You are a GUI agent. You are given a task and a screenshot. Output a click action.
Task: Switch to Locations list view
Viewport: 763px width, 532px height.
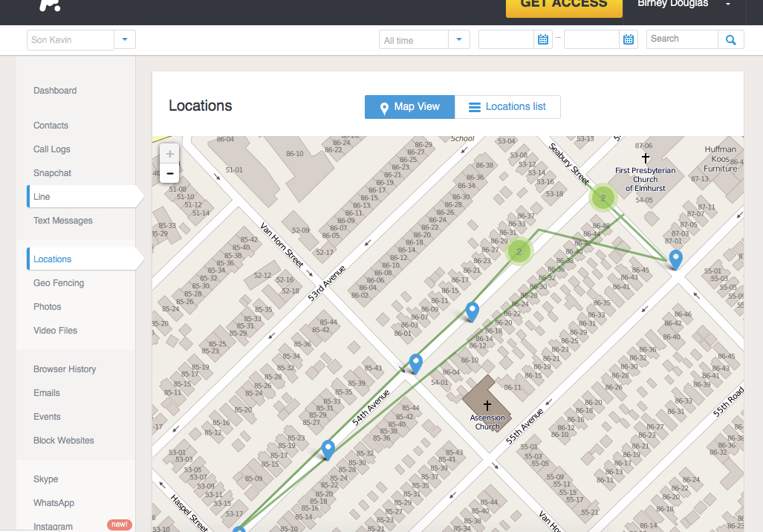(507, 107)
